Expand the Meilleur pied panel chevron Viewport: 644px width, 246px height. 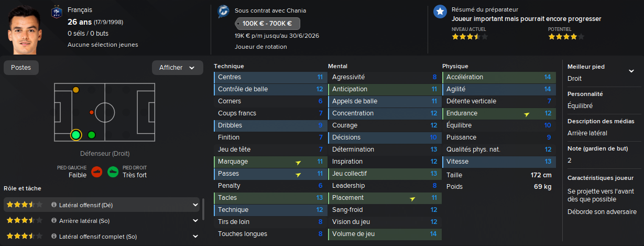tap(631, 71)
